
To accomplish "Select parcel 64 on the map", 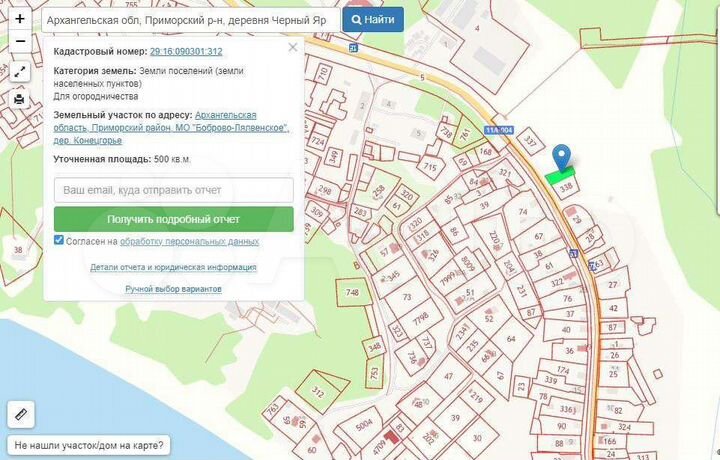I will click(x=511, y=339).
